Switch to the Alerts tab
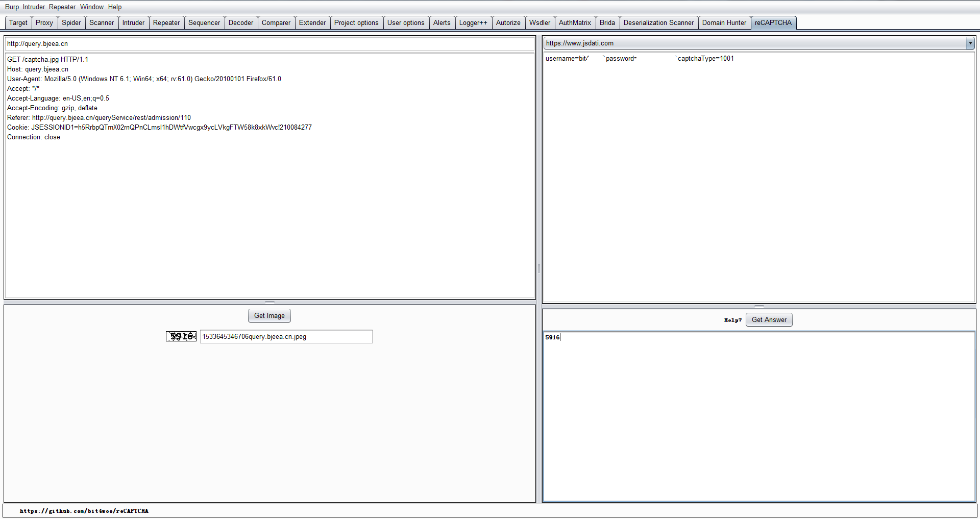Screen dimensions: 980x519 click(442, 22)
